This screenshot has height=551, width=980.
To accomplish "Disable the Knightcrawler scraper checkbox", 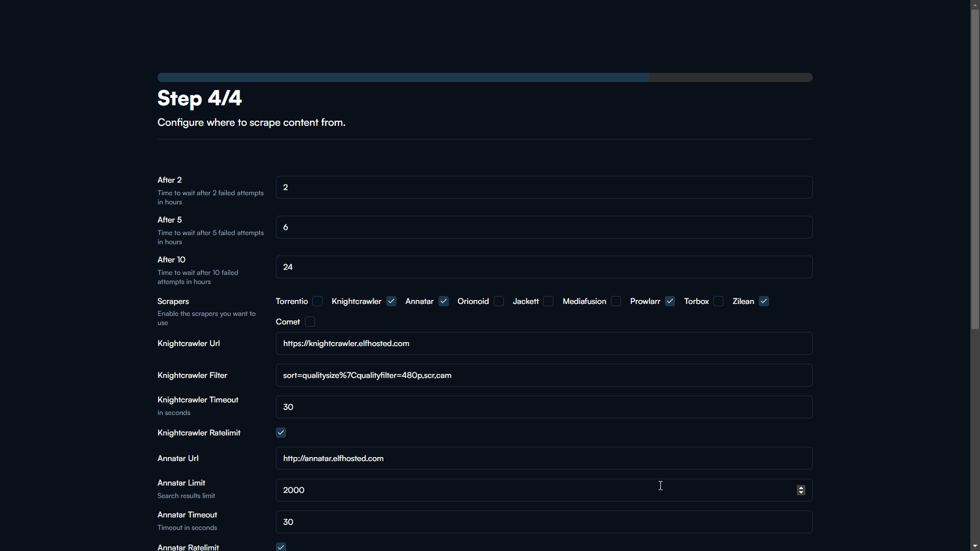I will 391,301.
